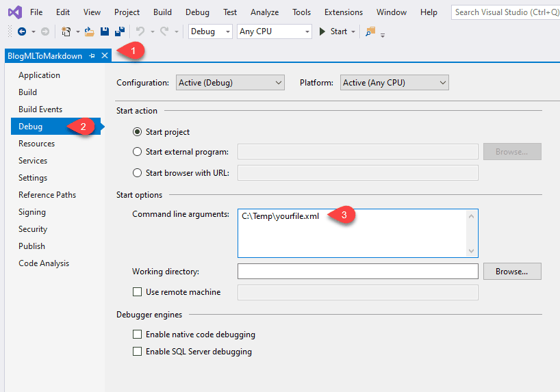Screen dimensions: 560x392
Task: Click the Navigate Forward arrow icon
Action: click(45, 31)
